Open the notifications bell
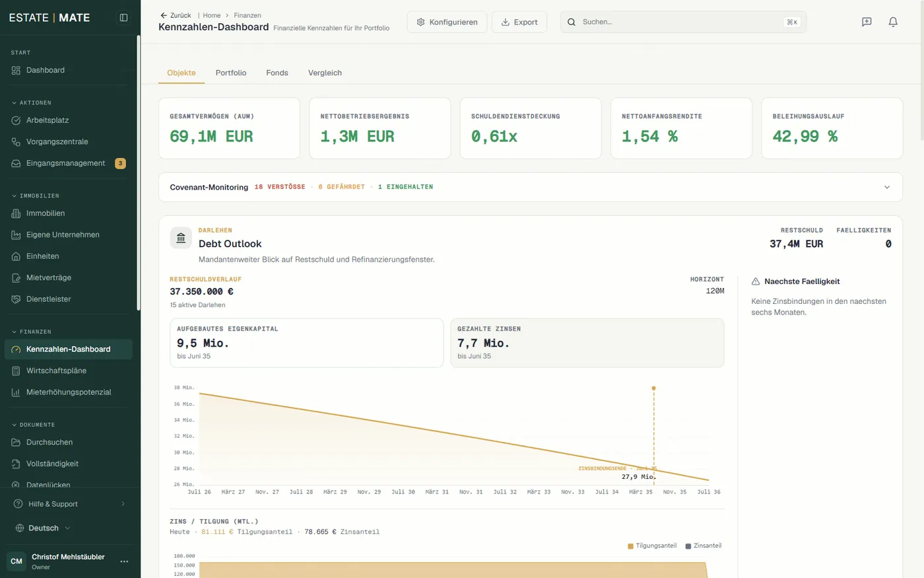The image size is (924, 578). [893, 22]
